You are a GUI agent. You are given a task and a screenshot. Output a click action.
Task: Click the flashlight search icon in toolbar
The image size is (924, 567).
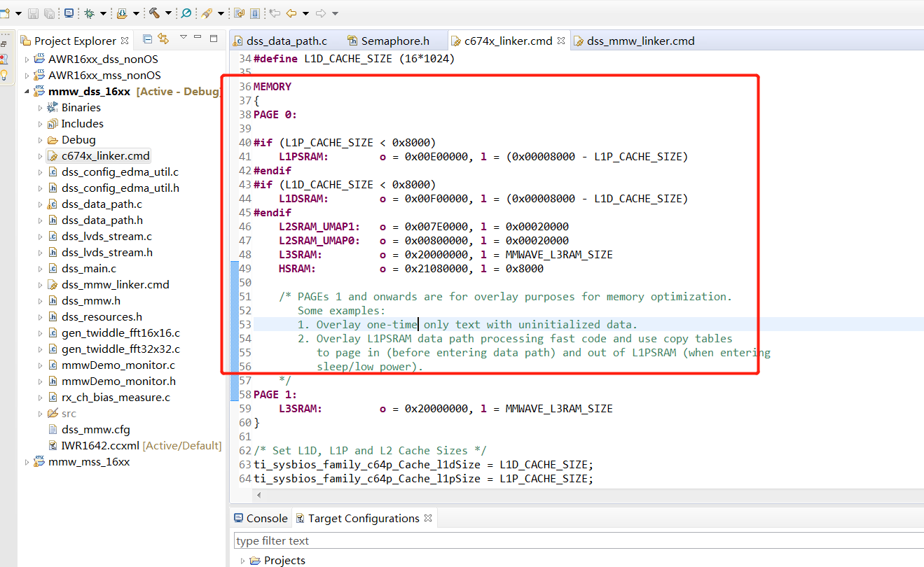(207, 13)
